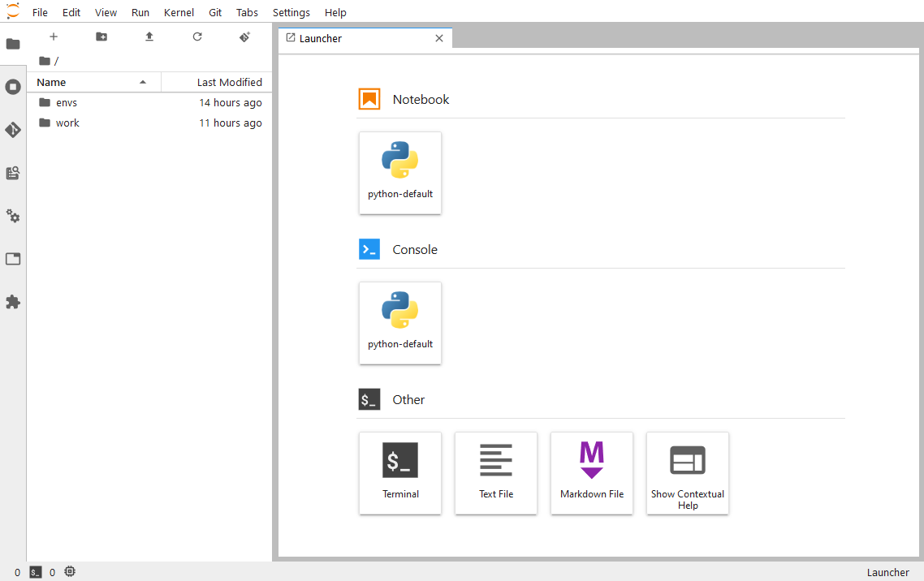The image size is (924, 581).
Task: Click Launcher label in status bar
Action: 887,572
